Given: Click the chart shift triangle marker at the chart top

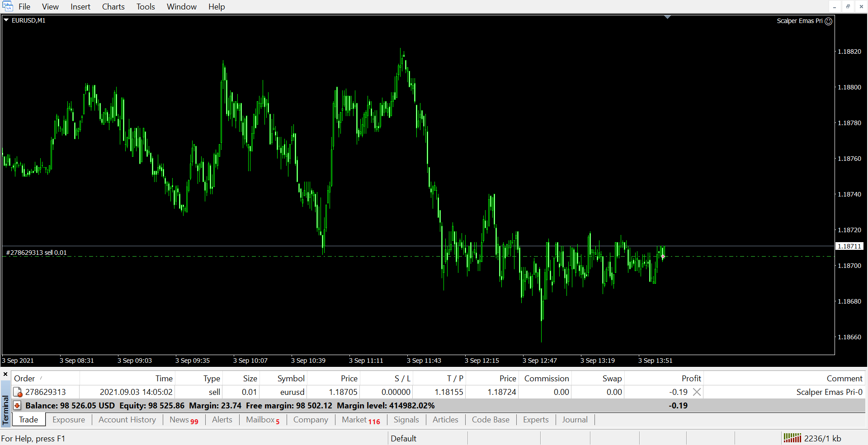Looking at the screenshot, I should pos(667,17).
